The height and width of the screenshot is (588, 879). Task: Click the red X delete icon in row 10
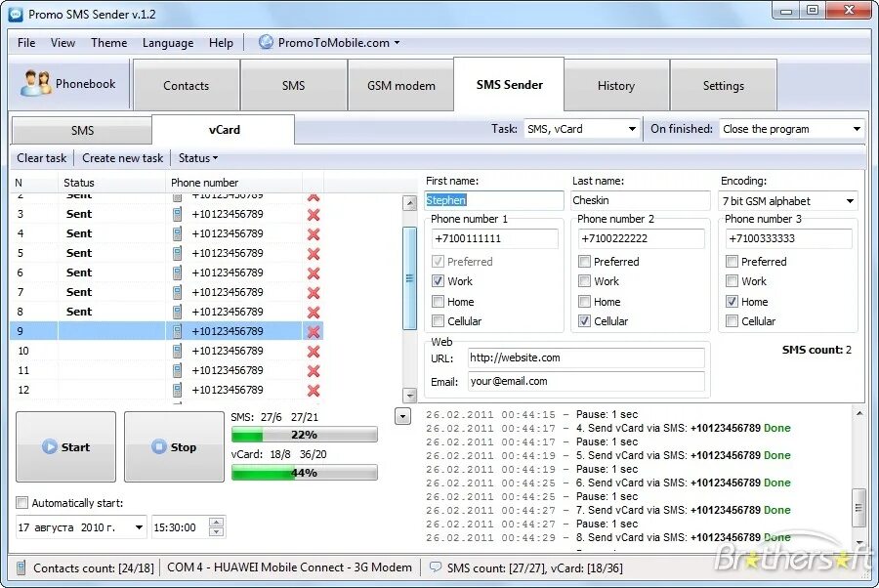[x=314, y=352]
